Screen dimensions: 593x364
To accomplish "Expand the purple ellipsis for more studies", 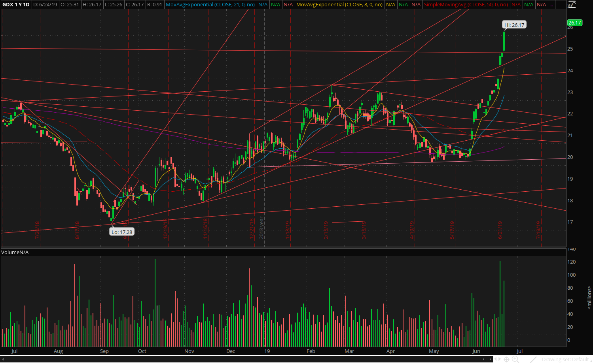I will click(551, 5).
